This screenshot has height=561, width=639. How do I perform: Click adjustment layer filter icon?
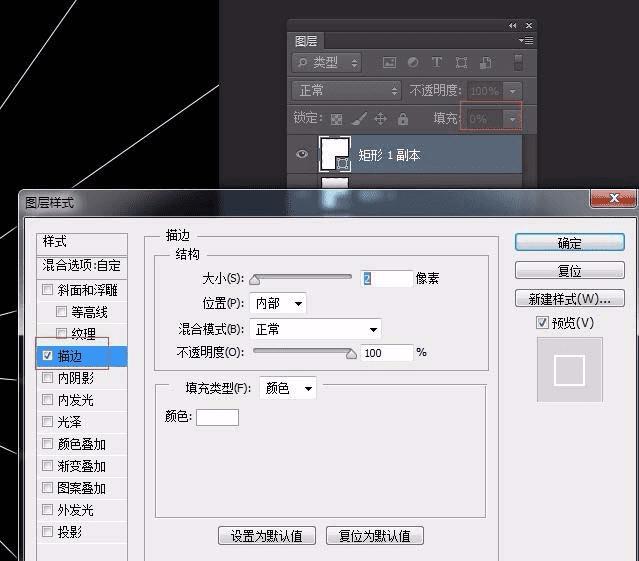click(413, 62)
